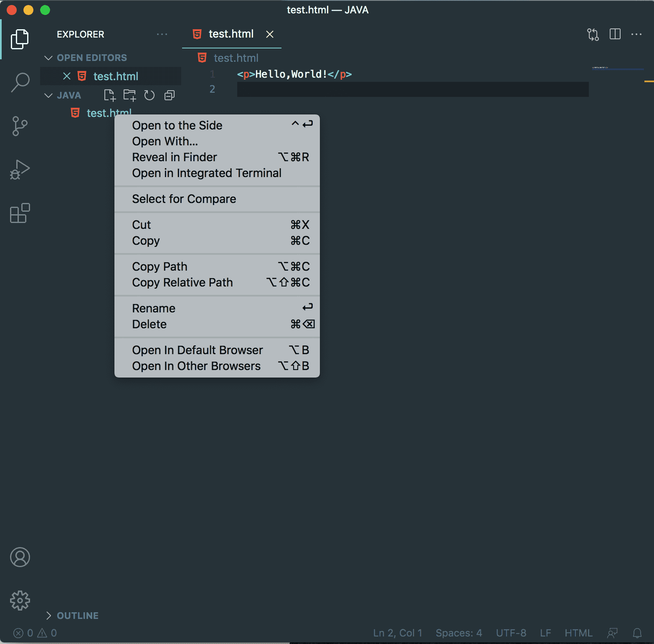This screenshot has width=654, height=644.
Task: Open the Extensions view
Action: 20,213
